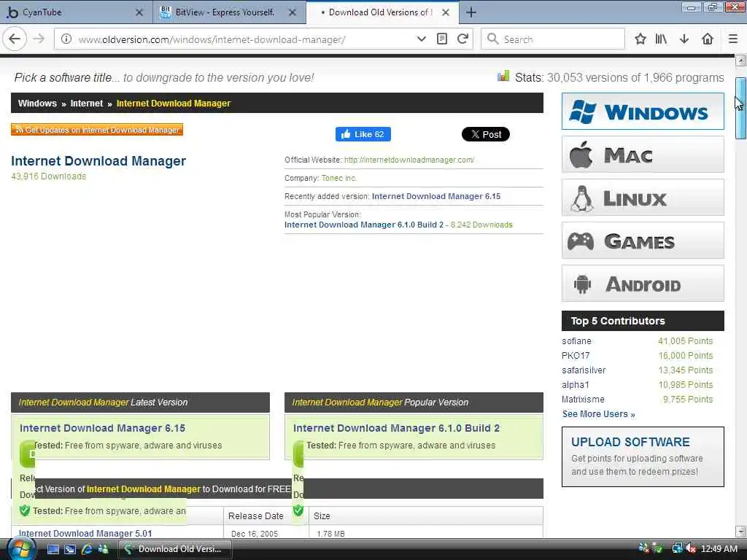Click the Tonec Inc. company link
The image size is (747, 560).
pyautogui.click(x=338, y=178)
